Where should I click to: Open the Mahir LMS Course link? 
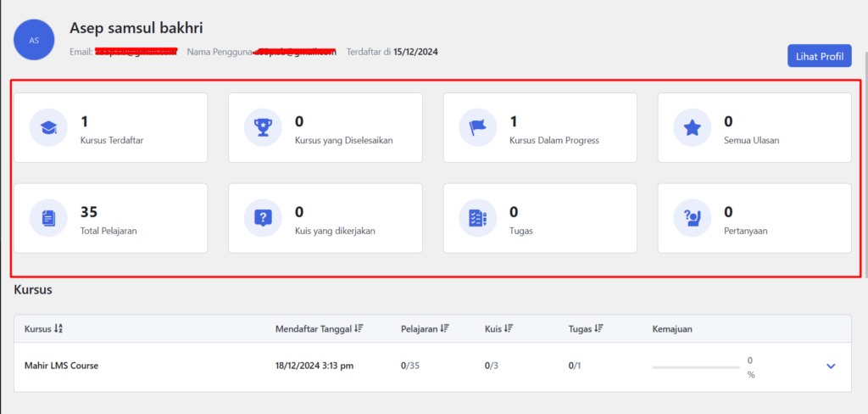61,366
